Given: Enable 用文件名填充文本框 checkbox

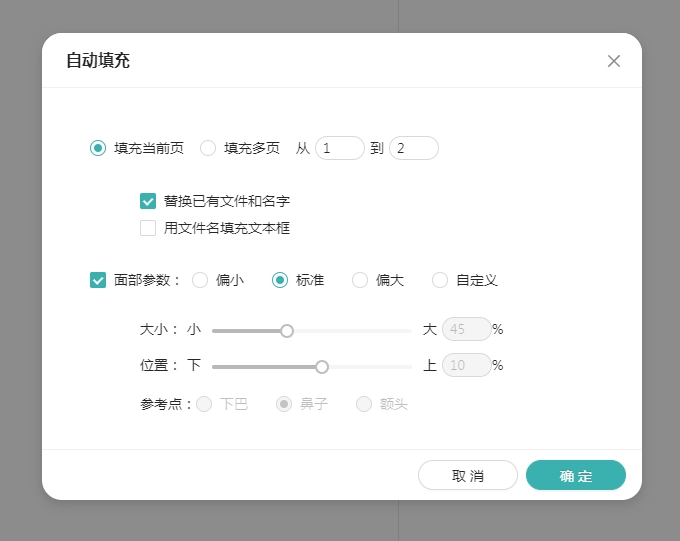Looking at the screenshot, I should point(148,228).
